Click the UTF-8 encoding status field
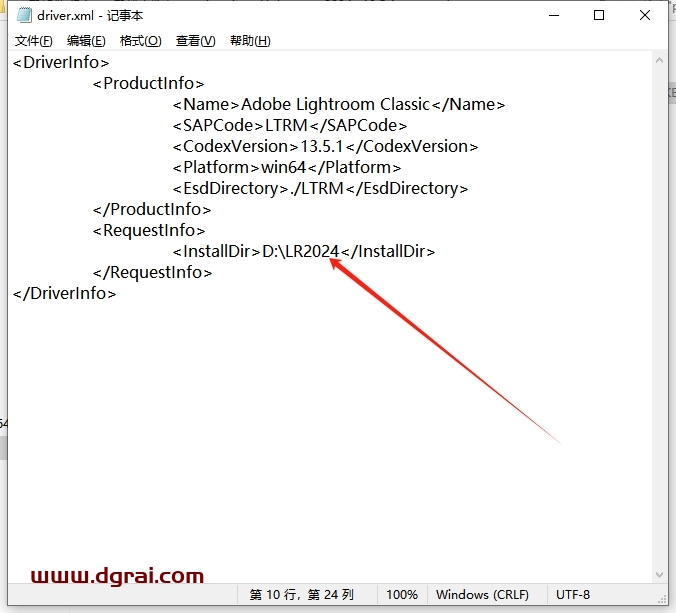 coord(574,595)
